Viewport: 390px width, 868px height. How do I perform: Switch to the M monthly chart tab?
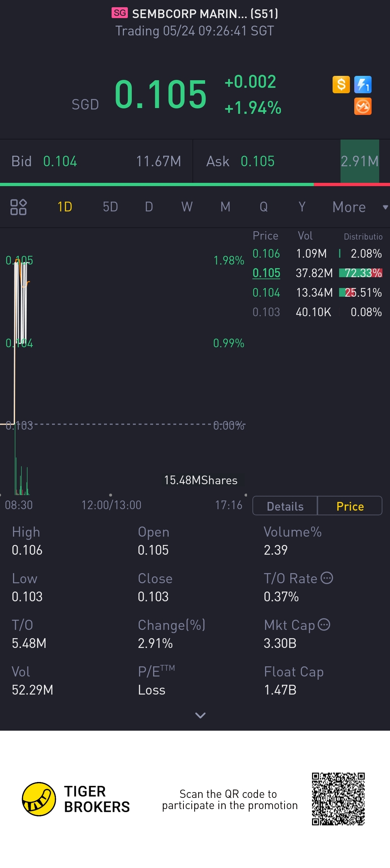click(x=225, y=207)
